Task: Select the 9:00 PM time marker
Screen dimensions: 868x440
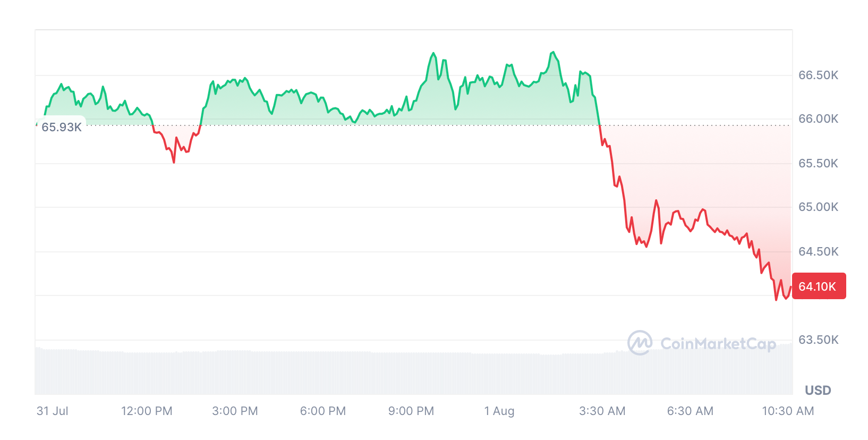Action: pyautogui.click(x=411, y=411)
